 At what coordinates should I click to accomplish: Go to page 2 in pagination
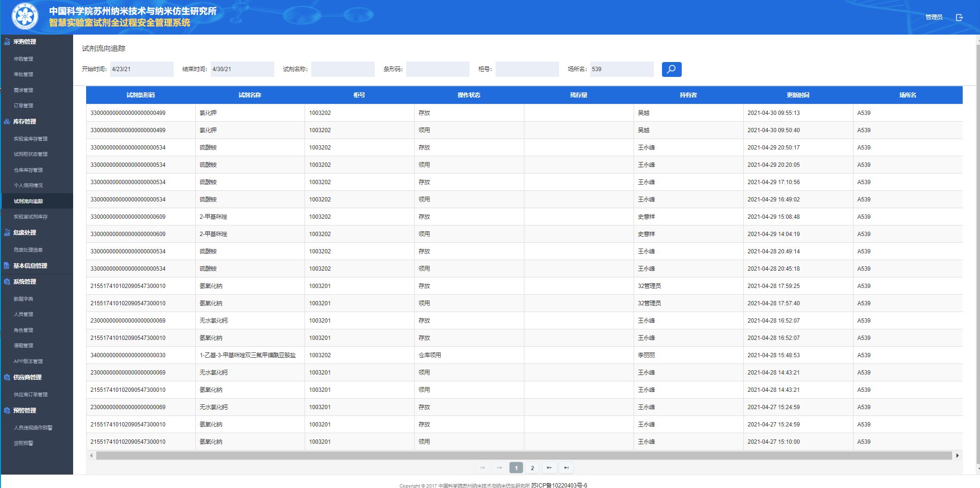[532, 468]
